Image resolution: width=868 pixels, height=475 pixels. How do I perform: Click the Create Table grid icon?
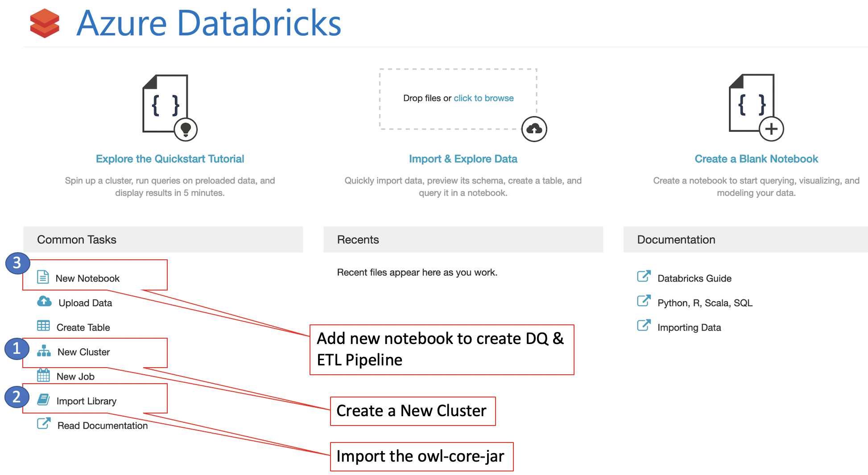[x=43, y=326]
